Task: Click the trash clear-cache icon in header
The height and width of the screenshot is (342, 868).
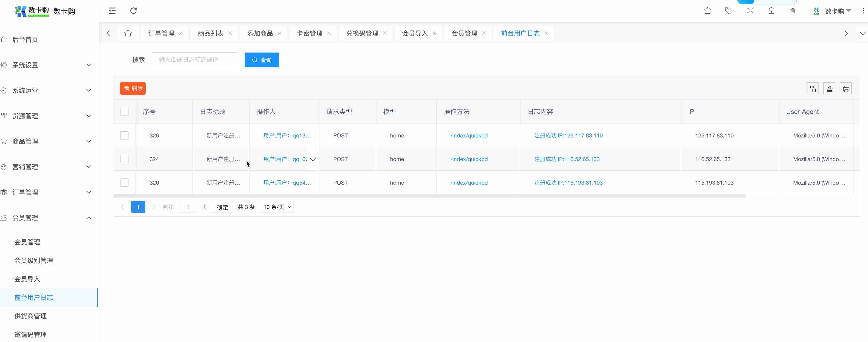Action: (792, 11)
